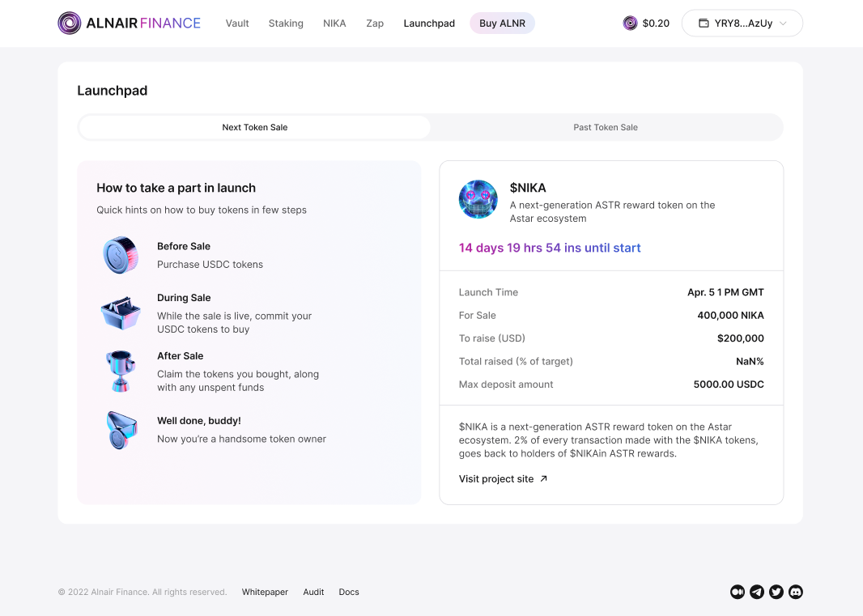The image size is (863, 616).
Task: Open the Visit project site link
Action: pyautogui.click(x=503, y=479)
